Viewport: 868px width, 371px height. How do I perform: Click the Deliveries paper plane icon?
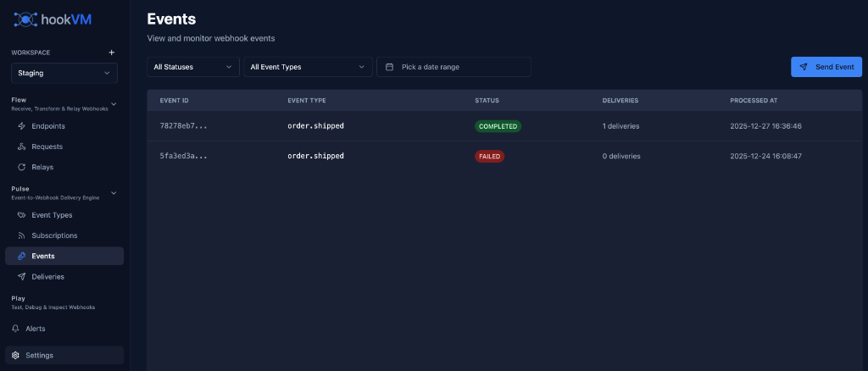click(22, 277)
